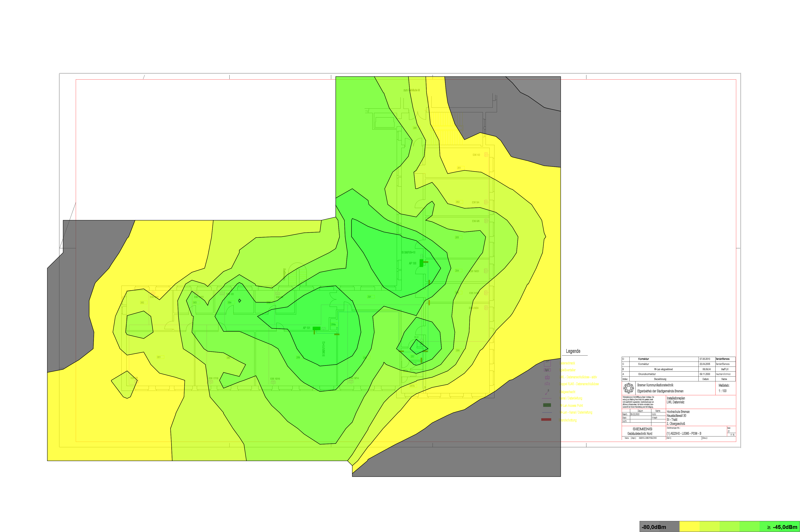800x532 pixels.
Task: Click the AP 100 access point marker
Action: pos(421,263)
